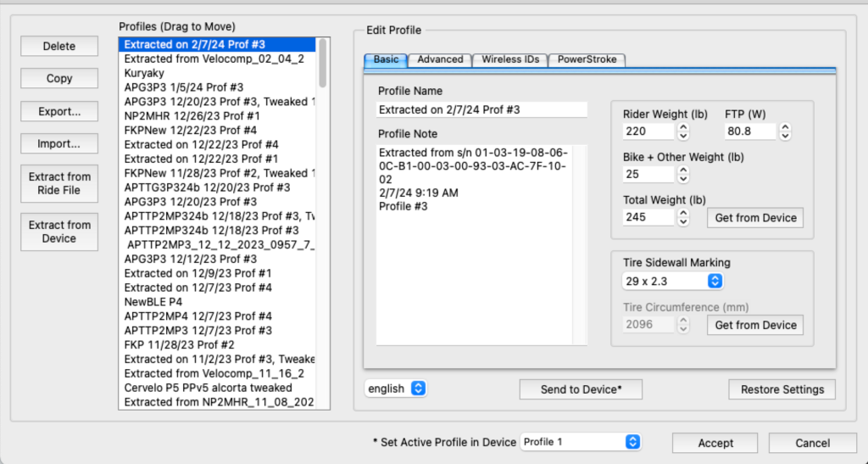This screenshot has width=868, height=464.
Task: Select profile 'APTTP2MP3_12_12_2023_0957_7_'
Action: coord(217,245)
